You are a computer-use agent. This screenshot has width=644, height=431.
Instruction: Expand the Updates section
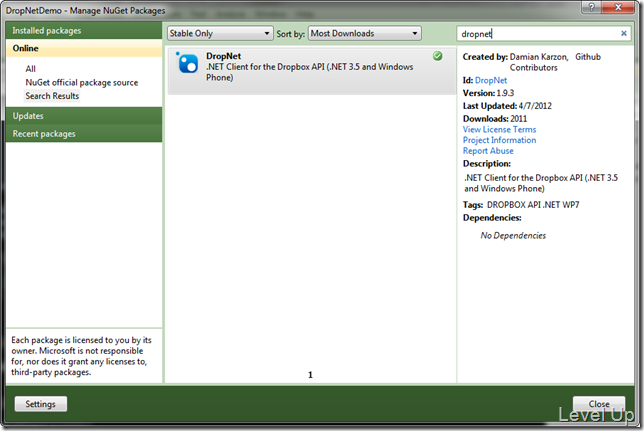[x=84, y=116]
